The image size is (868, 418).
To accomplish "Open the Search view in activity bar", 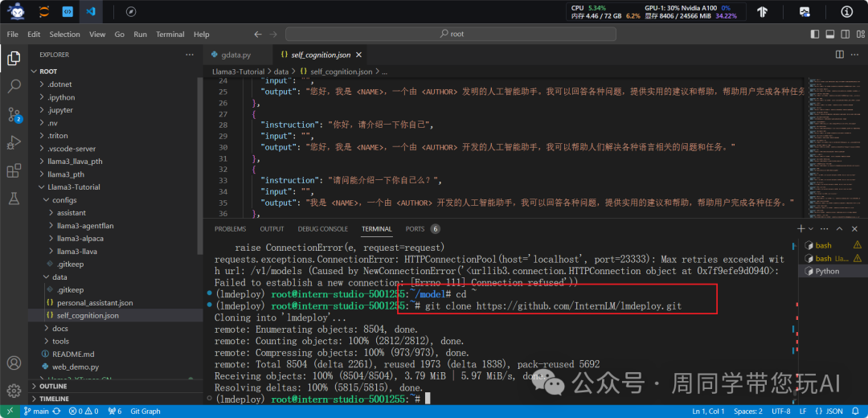I will (14, 86).
